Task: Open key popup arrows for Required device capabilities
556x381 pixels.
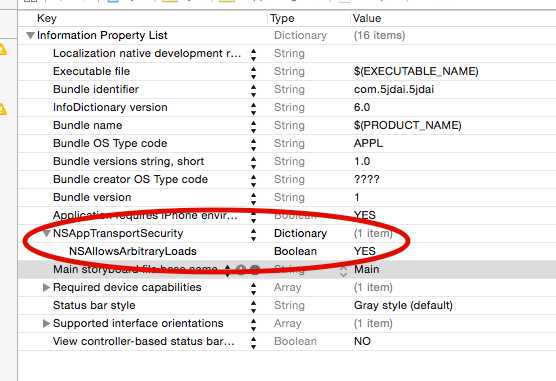Action: pos(253,288)
